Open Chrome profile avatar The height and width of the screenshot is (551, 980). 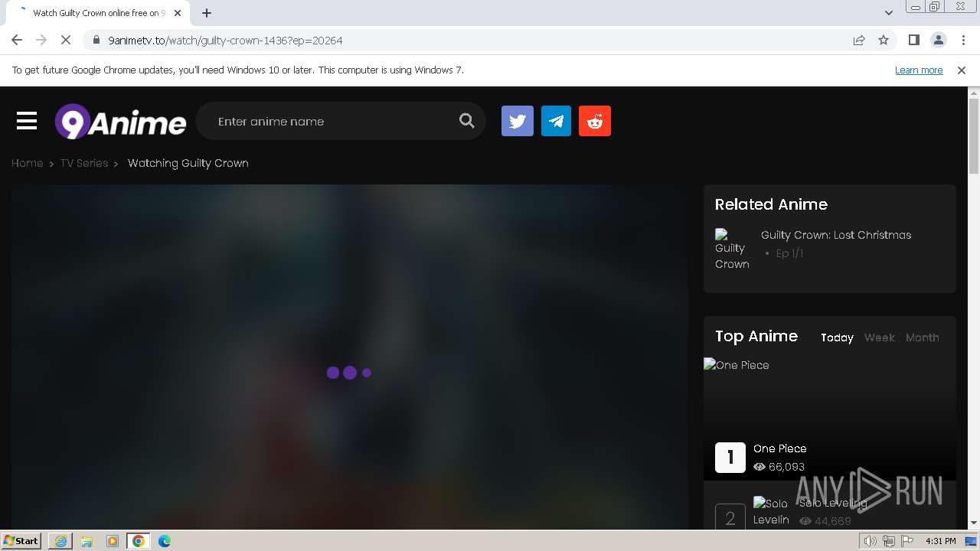938,41
